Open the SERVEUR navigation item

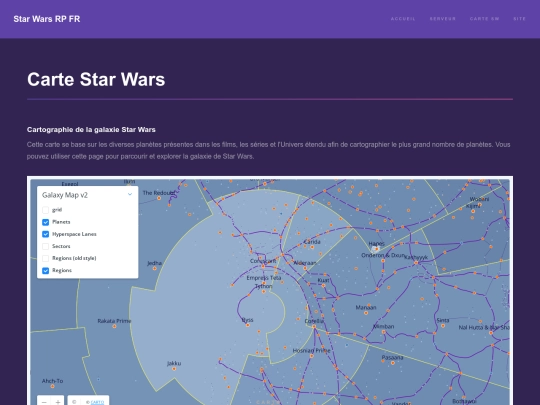point(443,19)
